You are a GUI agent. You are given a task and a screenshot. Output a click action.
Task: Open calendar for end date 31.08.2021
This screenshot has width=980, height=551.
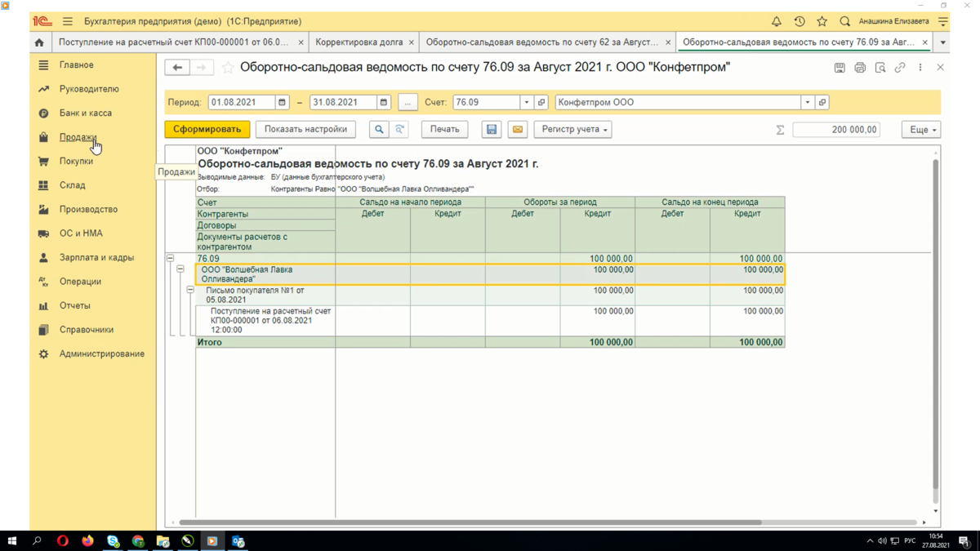[384, 102]
